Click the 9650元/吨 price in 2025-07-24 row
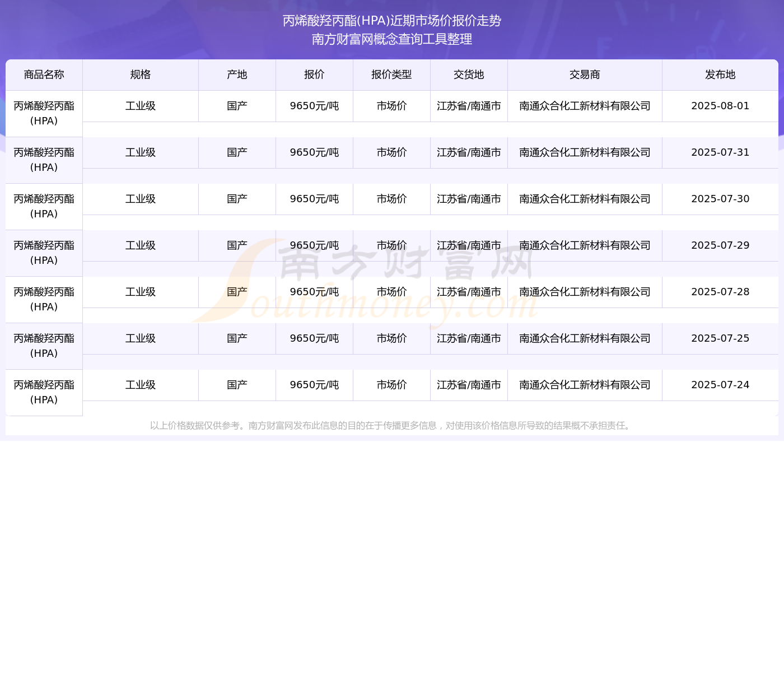The width and height of the screenshot is (784, 675). click(x=315, y=385)
